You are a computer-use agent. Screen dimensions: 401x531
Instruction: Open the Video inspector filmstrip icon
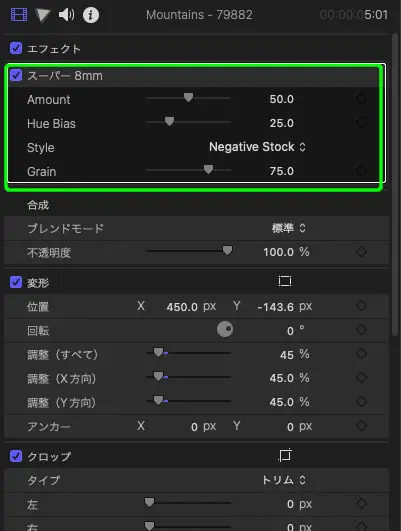pyautogui.click(x=19, y=15)
